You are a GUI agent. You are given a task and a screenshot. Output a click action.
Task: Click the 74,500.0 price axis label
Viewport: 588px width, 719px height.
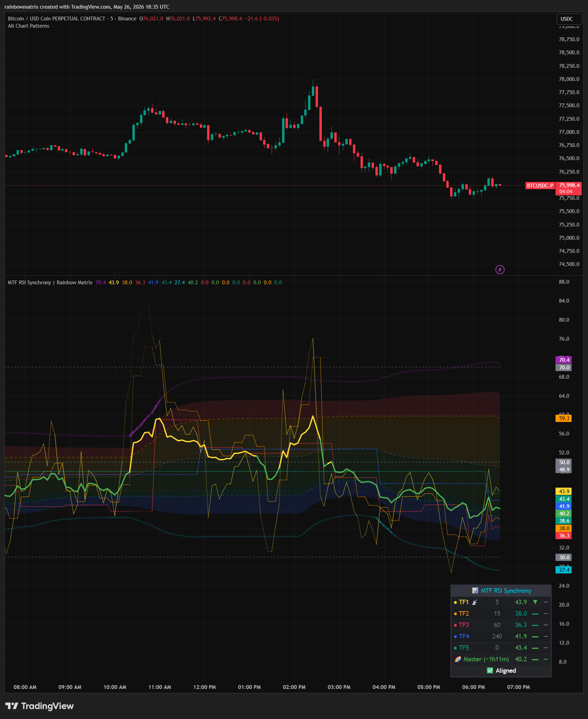coord(569,264)
